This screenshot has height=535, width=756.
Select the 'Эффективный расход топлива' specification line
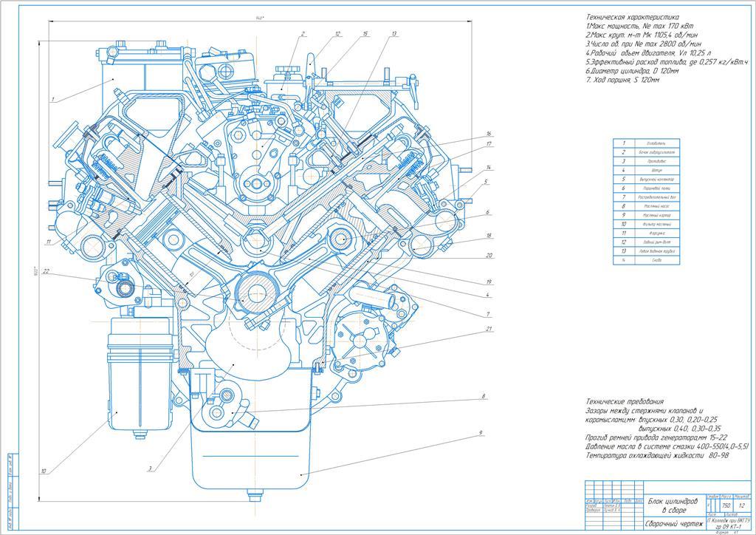667,62
